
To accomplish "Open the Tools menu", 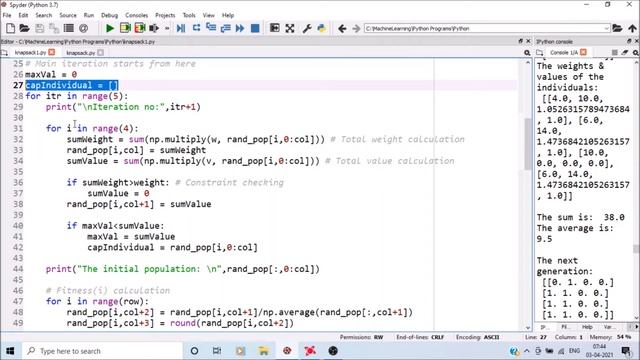I will coord(189,15).
